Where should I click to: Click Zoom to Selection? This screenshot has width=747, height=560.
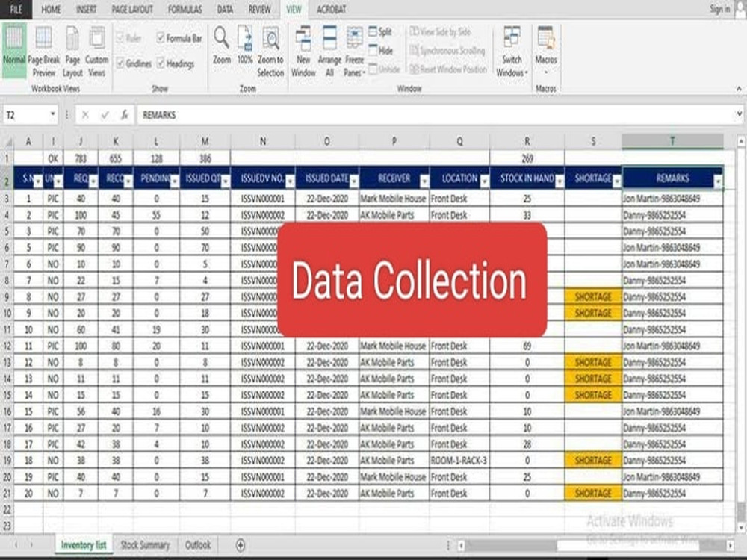(x=270, y=51)
